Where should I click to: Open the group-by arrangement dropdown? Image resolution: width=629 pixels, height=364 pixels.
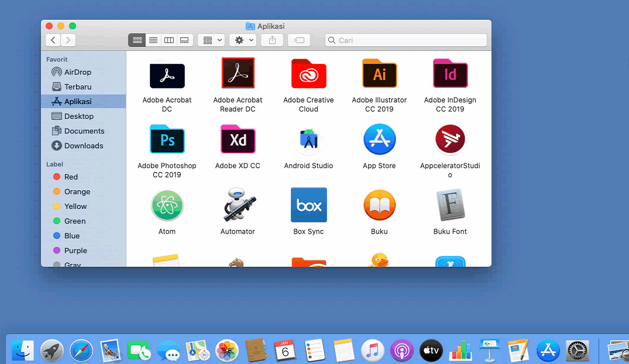(211, 40)
